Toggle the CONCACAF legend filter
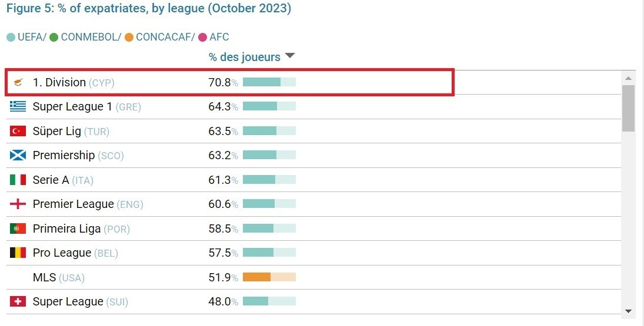 (x=160, y=38)
